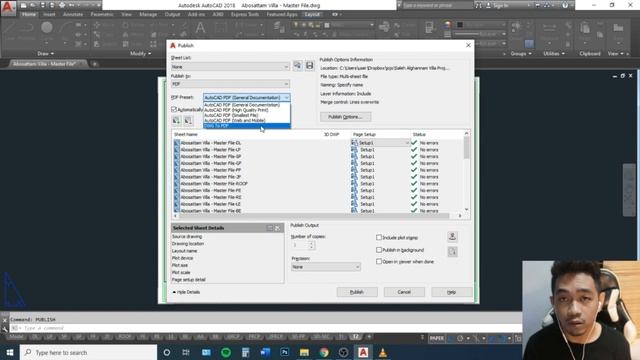Toggle the Automatically load open drawings checkbox
The width and height of the screenshot is (640, 360).
click(x=174, y=109)
